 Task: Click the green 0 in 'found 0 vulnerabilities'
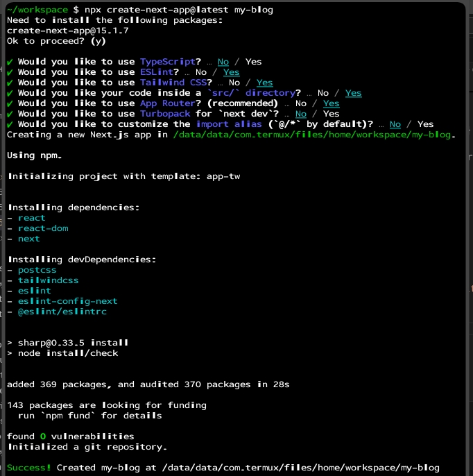click(43, 436)
